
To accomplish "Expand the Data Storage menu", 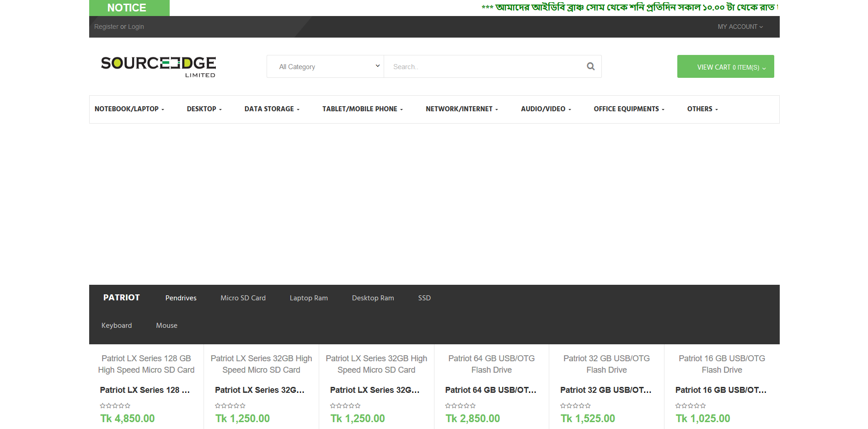I will point(272,109).
